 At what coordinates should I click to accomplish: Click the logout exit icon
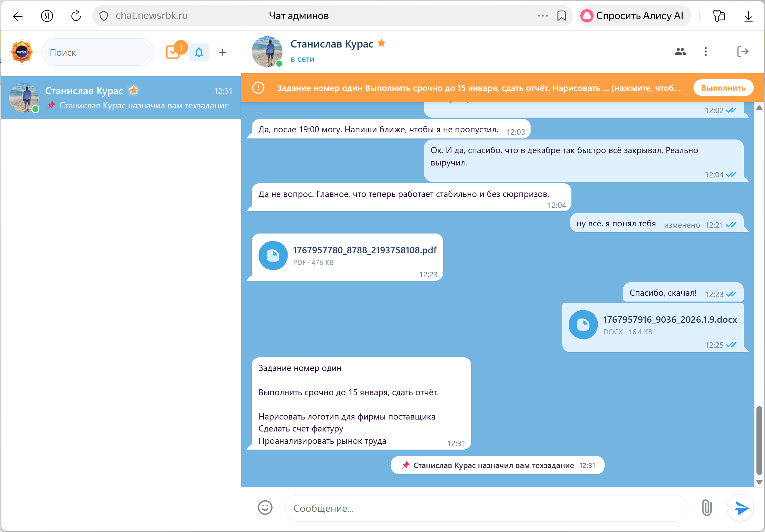click(x=742, y=52)
